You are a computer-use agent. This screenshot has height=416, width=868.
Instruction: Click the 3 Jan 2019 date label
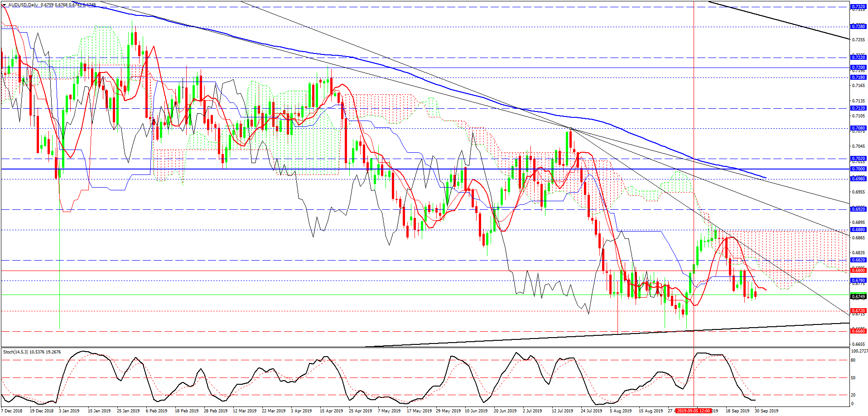pos(69,411)
